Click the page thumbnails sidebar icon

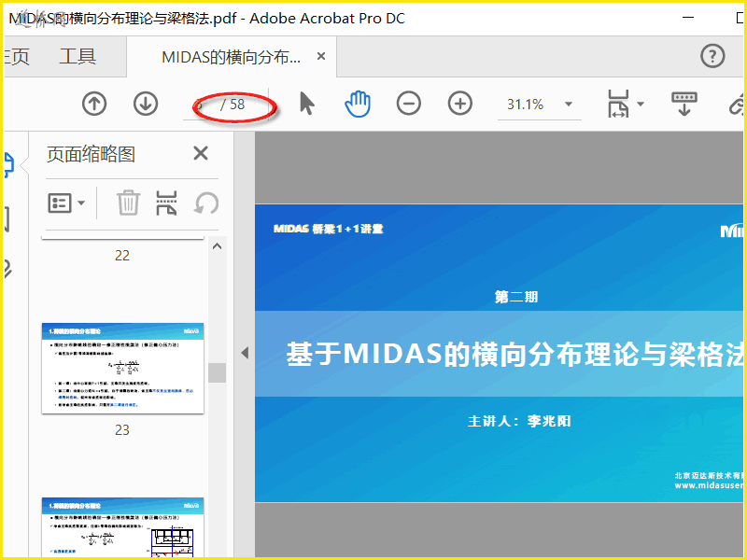[x=9, y=165]
